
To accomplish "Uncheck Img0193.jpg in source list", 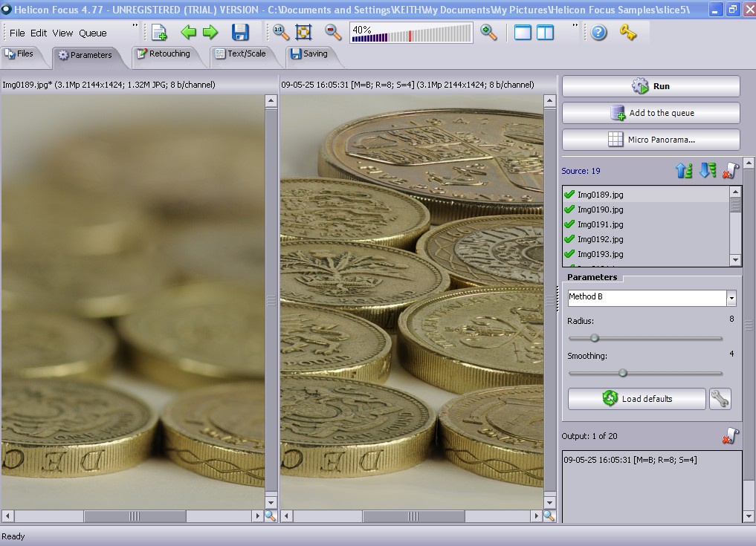I will pos(569,254).
